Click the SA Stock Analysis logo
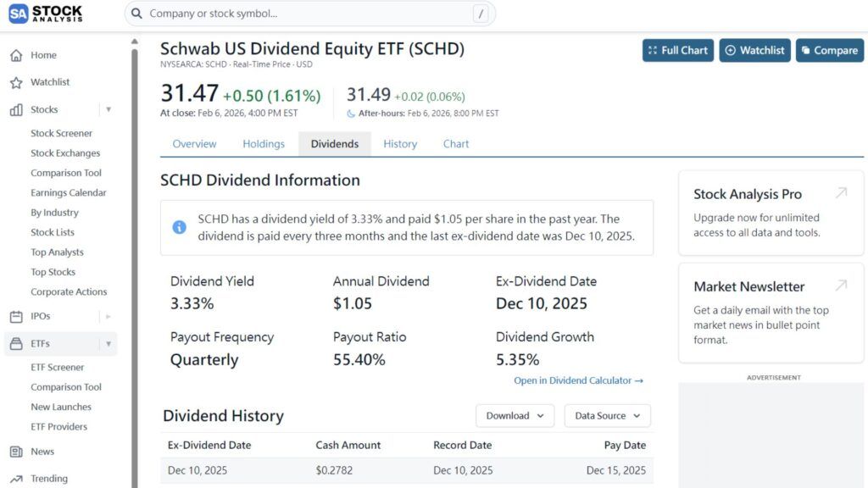Viewport: 868px width, 488px height. point(45,14)
